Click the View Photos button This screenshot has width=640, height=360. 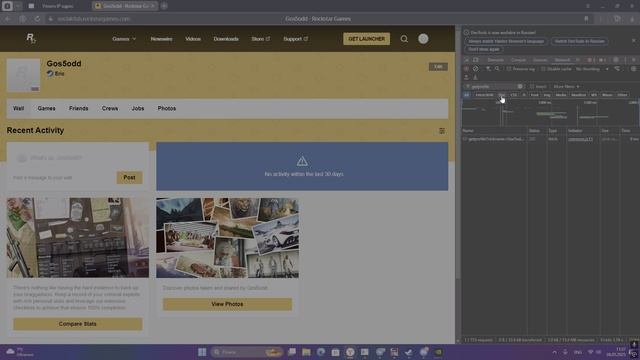click(x=227, y=304)
